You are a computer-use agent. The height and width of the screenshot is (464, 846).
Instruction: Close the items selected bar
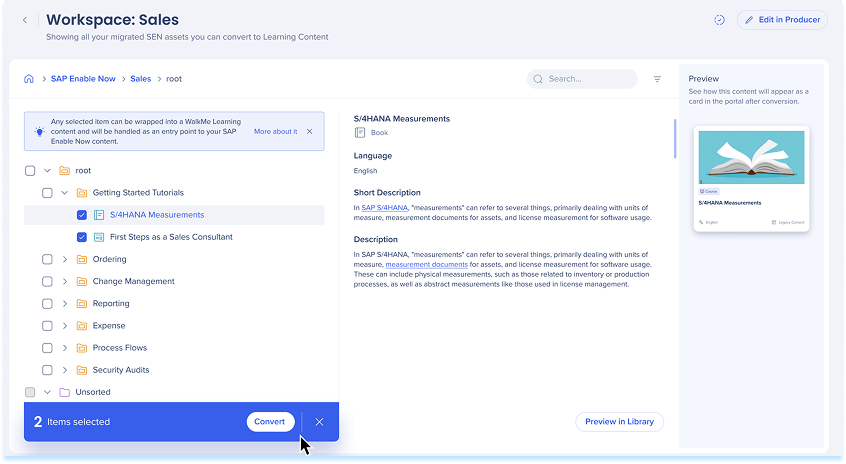pos(319,422)
